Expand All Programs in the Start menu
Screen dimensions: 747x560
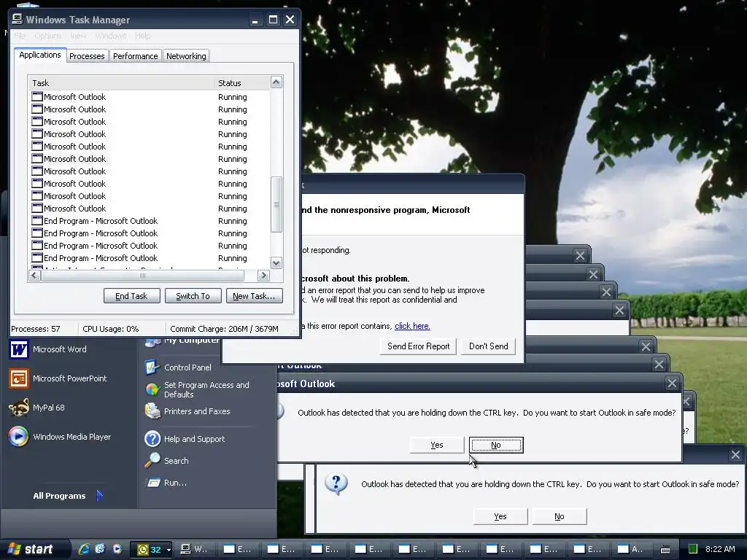pos(68,496)
